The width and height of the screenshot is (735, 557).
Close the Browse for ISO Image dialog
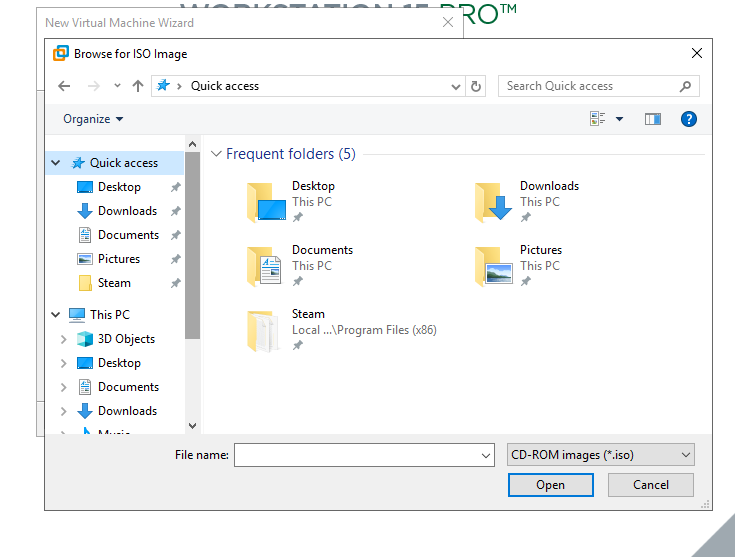coord(697,53)
